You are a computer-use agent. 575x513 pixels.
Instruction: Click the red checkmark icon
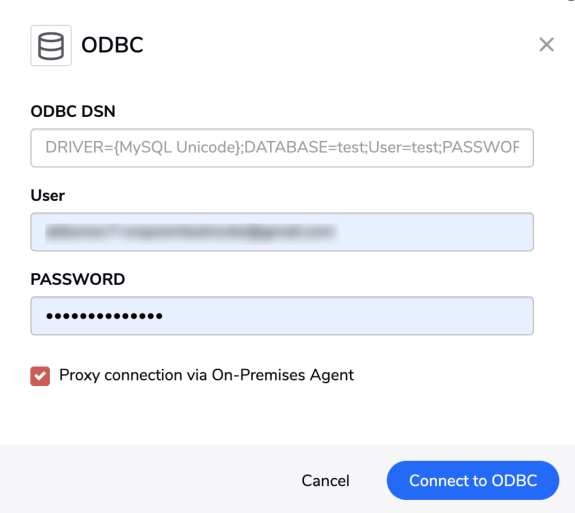tap(40, 376)
